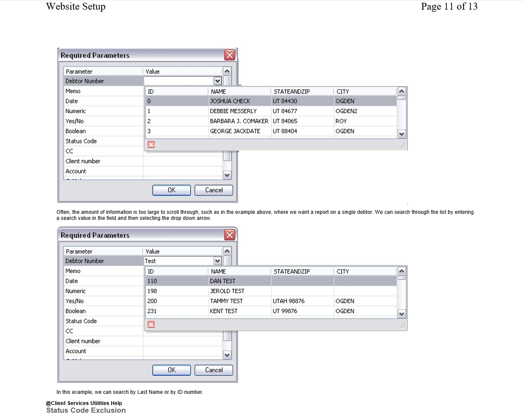Click the ROY city cell
This screenshot has width=524, height=420.
point(365,121)
